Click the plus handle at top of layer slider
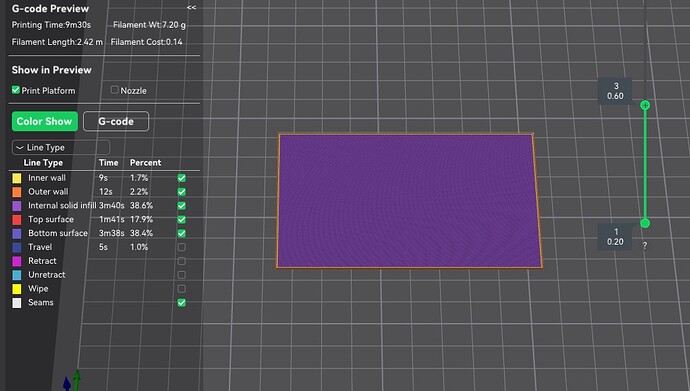The image size is (690, 391). pos(645,105)
